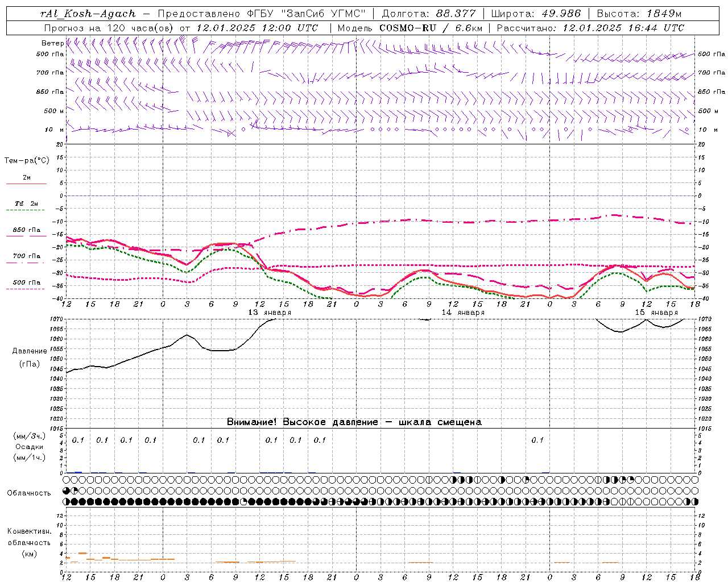Click the '(гПа)' unit label under Давление
The image size is (728, 582).
pos(30,364)
